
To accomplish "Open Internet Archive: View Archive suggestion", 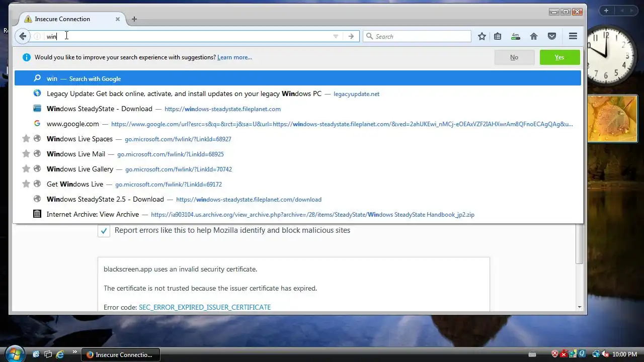I will pyautogui.click(x=298, y=214).
